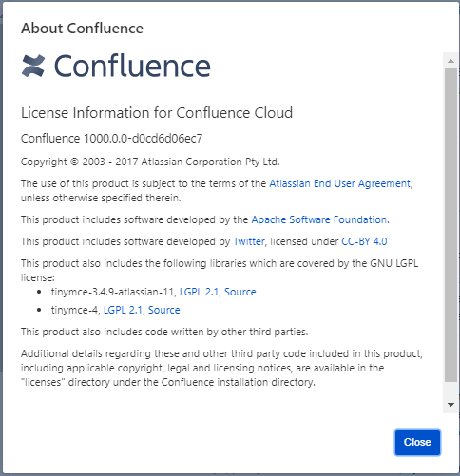Click the large Confluence wordmark text
The height and width of the screenshot is (476, 460).
point(132,66)
